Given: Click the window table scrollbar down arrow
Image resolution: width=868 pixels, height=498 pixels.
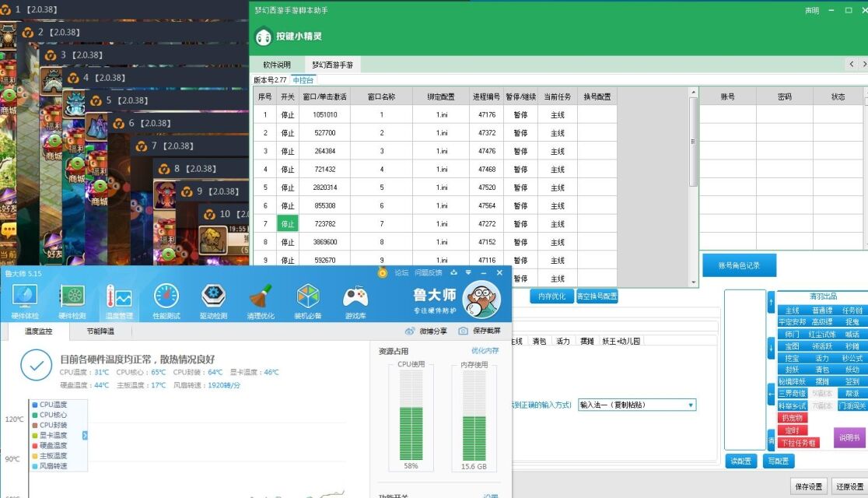Looking at the screenshot, I should tap(693, 282).
